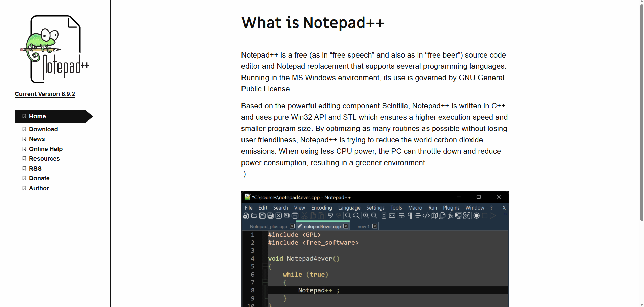Click the Notepad++ chameleon logo

coord(54,49)
